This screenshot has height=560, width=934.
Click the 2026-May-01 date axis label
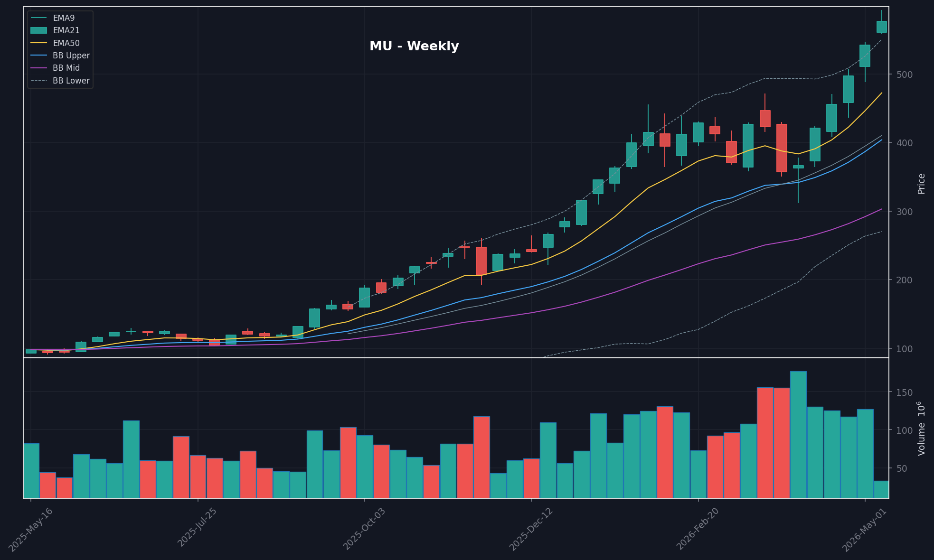click(x=865, y=530)
